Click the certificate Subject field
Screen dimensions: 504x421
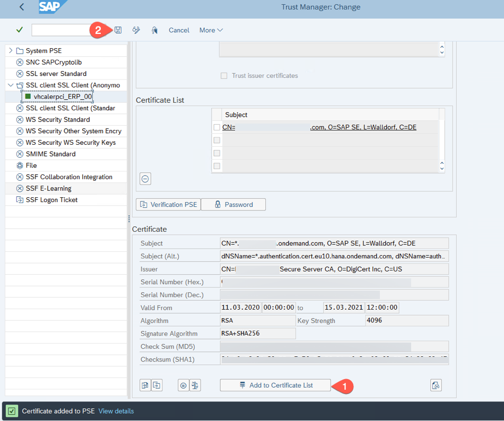334,243
